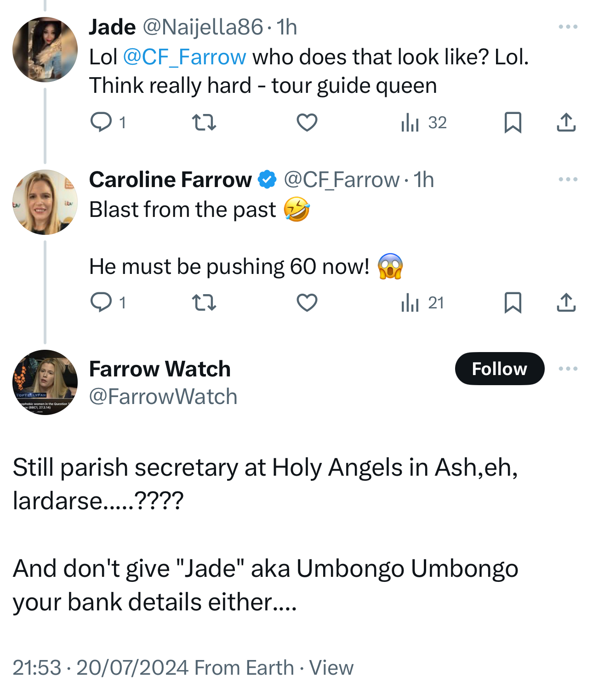This screenshot has height=700, width=593.
Task: Like Caroline Farrow's tweet
Action: [x=307, y=303]
